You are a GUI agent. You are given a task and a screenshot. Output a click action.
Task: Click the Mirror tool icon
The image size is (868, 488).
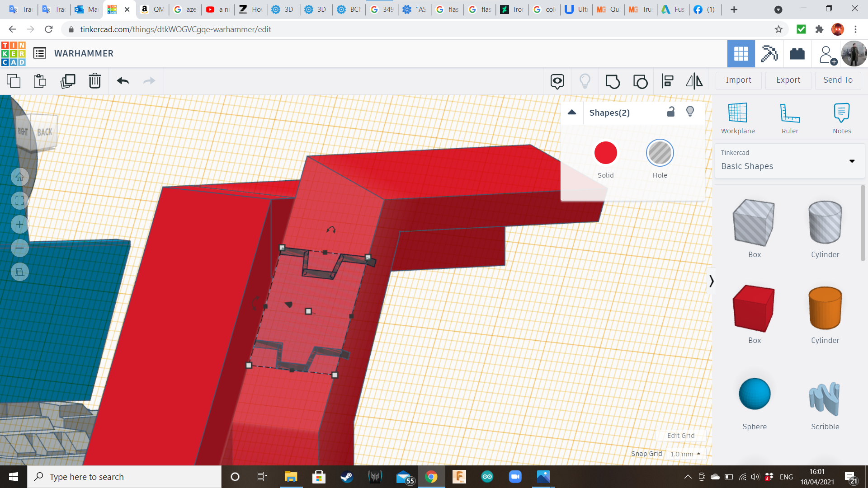[694, 81]
